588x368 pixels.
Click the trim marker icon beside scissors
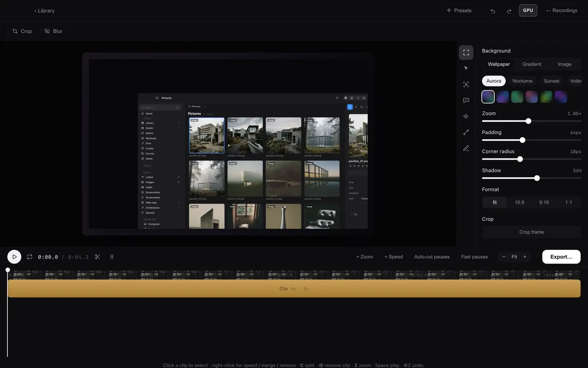(x=112, y=257)
